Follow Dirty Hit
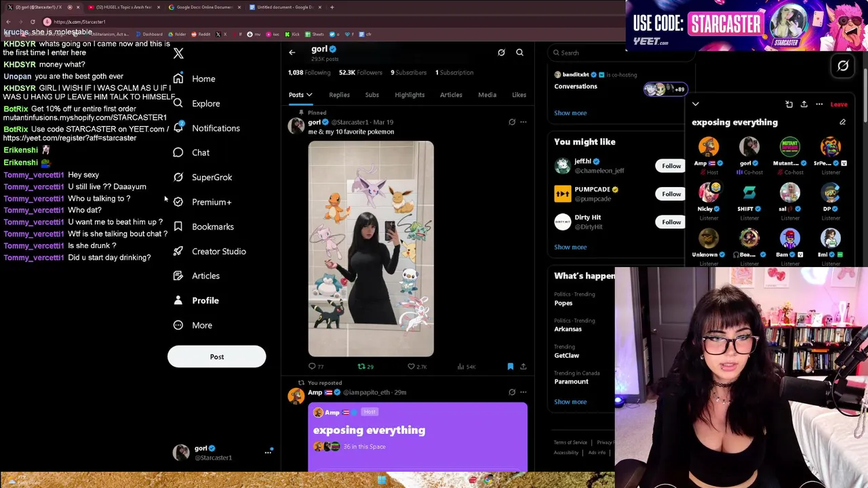The height and width of the screenshot is (488, 868). pos(671,222)
